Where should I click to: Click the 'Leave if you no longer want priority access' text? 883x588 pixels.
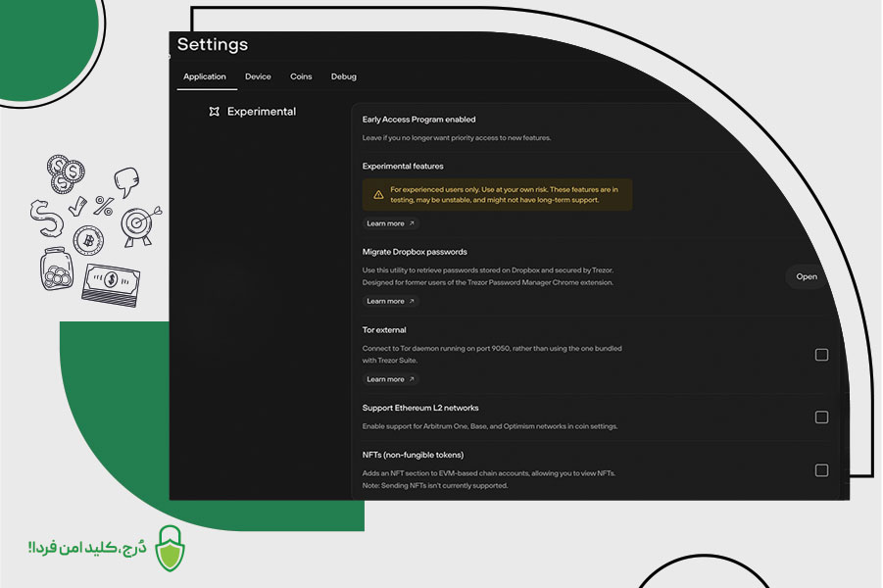[x=456, y=138]
